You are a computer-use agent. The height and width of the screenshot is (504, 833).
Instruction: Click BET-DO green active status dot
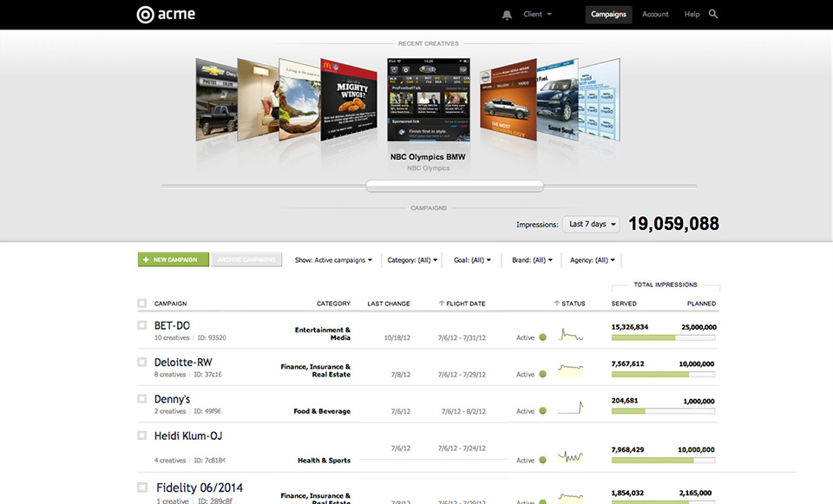coord(542,337)
